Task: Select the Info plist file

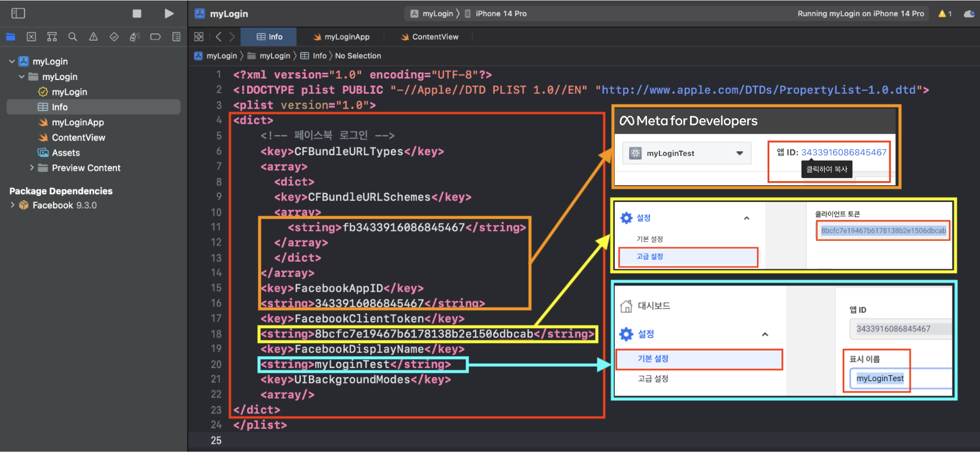Action: [x=94, y=108]
